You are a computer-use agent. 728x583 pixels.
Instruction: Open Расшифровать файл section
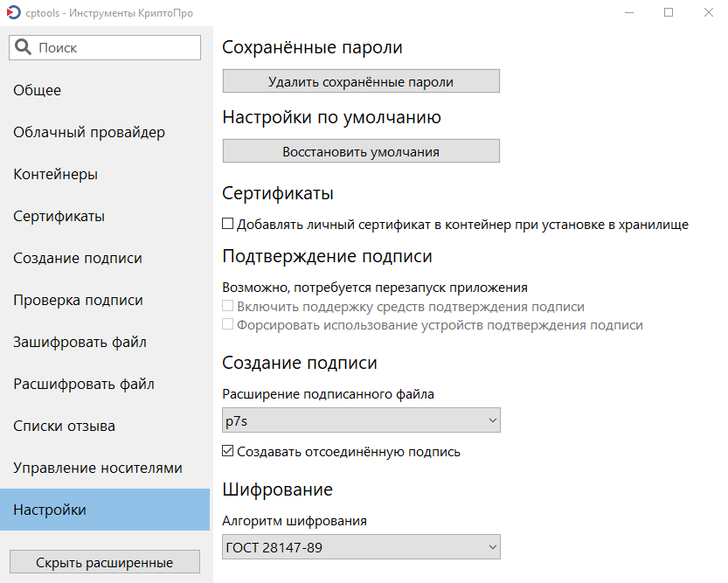tap(84, 384)
